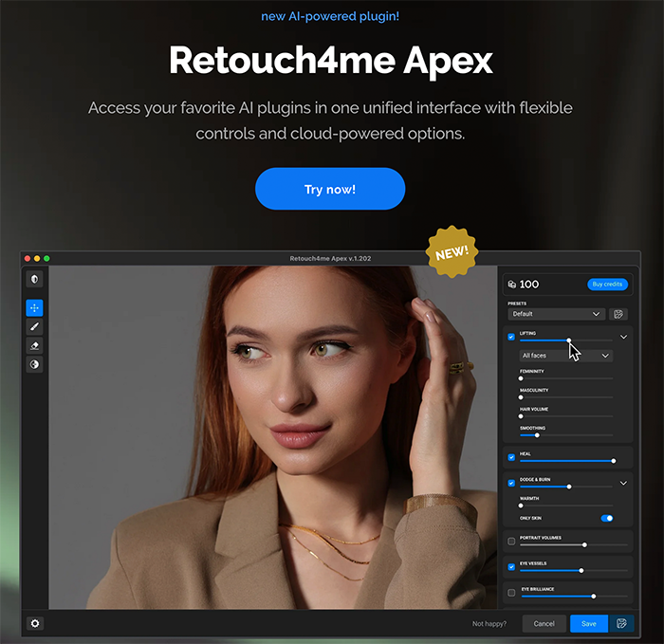Click the Not happy? link
This screenshot has width=664, height=644.
click(x=489, y=624)
